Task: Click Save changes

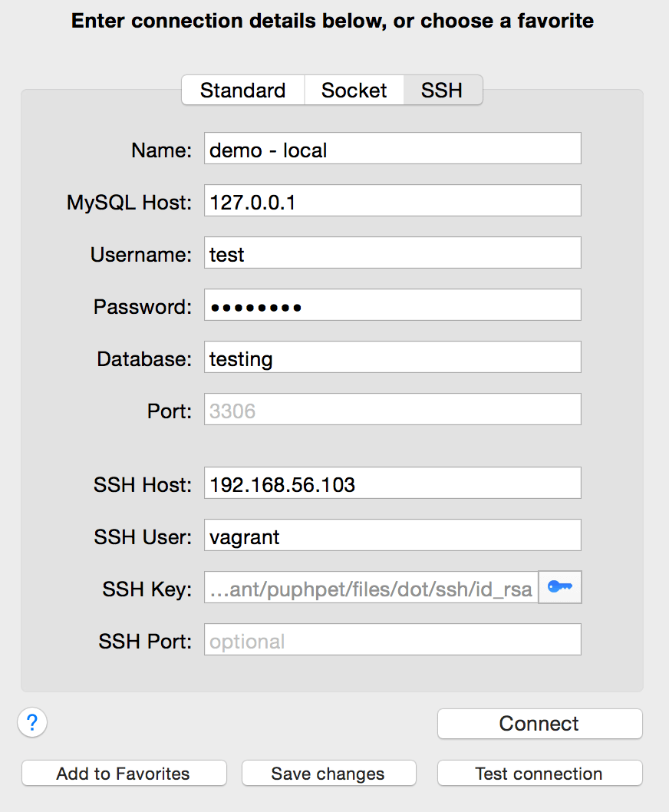Action: (x=328, y=773)
